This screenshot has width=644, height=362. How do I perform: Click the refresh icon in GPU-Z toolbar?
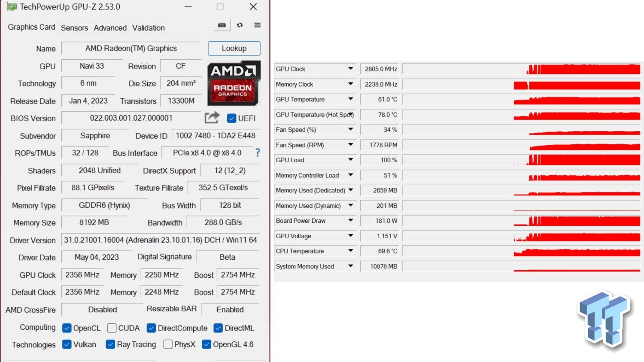(x=240, y=25)
